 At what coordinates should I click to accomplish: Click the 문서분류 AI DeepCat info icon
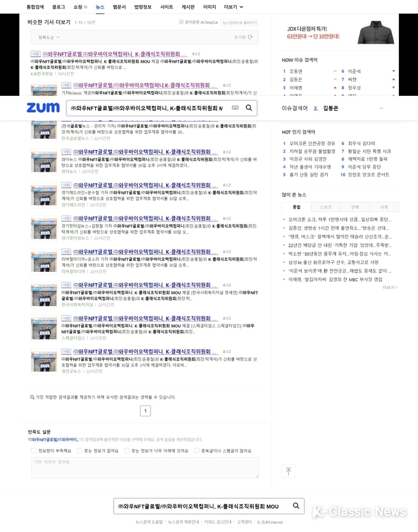point(181,22)
